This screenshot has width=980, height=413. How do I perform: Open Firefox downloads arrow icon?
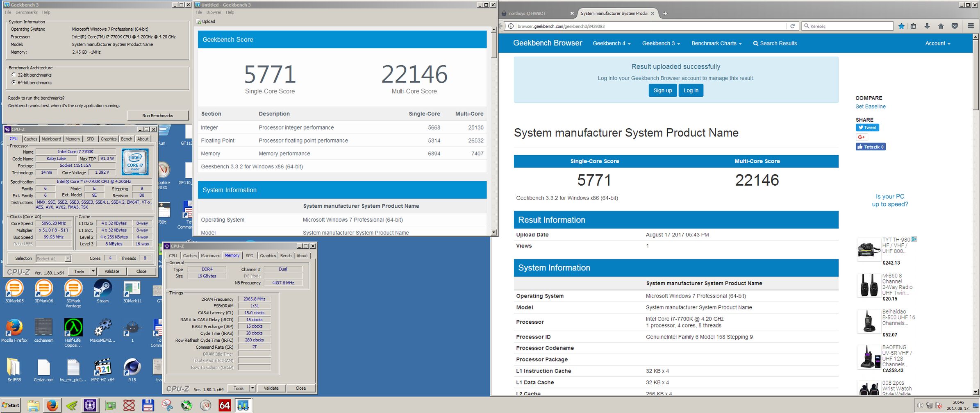tap(927, 26)
